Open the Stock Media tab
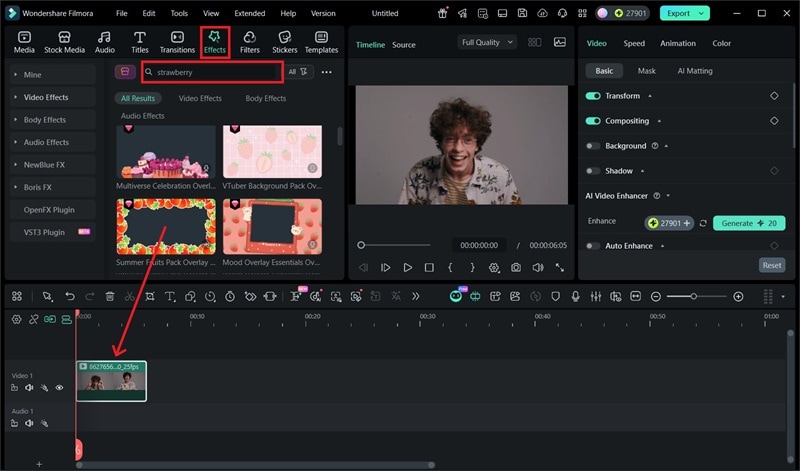 pyautogui.click(x=64, y=42)
